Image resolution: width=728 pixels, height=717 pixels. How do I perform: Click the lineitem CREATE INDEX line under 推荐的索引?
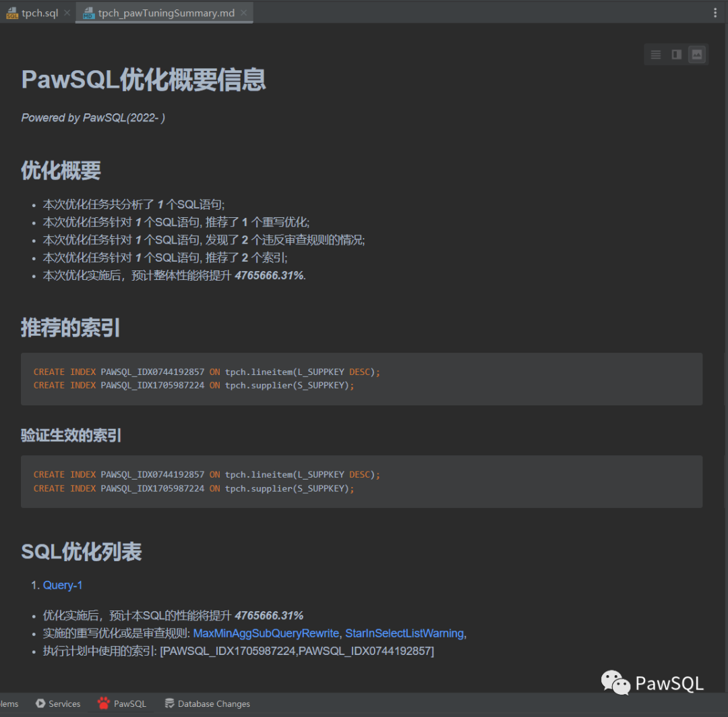[207, 372]
